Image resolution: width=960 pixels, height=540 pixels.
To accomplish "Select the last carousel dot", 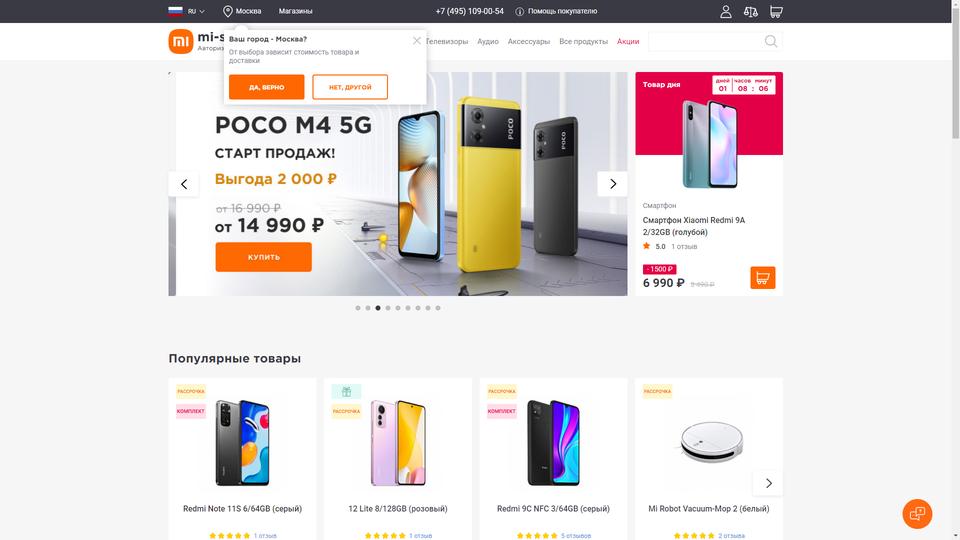I will tap(438, 308).
